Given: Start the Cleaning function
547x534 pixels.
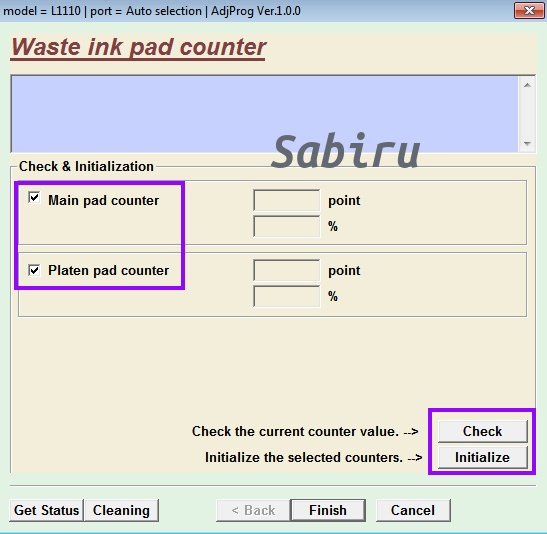Looking at the screenshot, I should [x=121, y=510].
